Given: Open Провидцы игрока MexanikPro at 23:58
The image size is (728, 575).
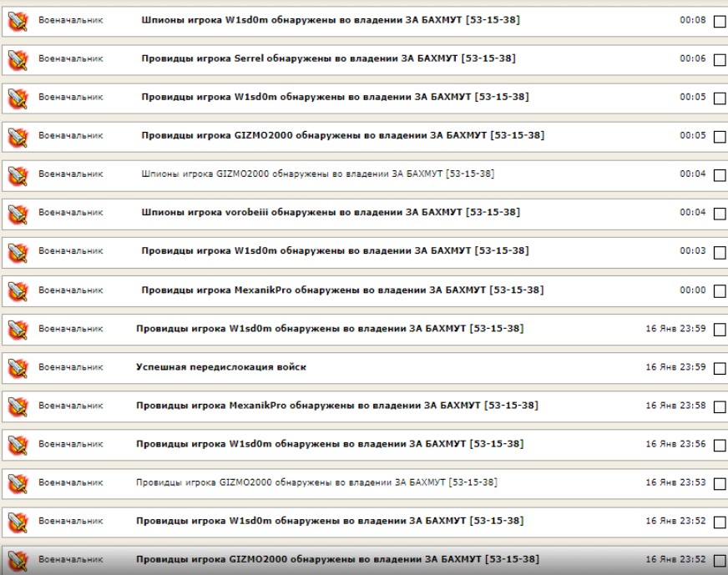Looking at the screenshot, I should pos(337,406).
